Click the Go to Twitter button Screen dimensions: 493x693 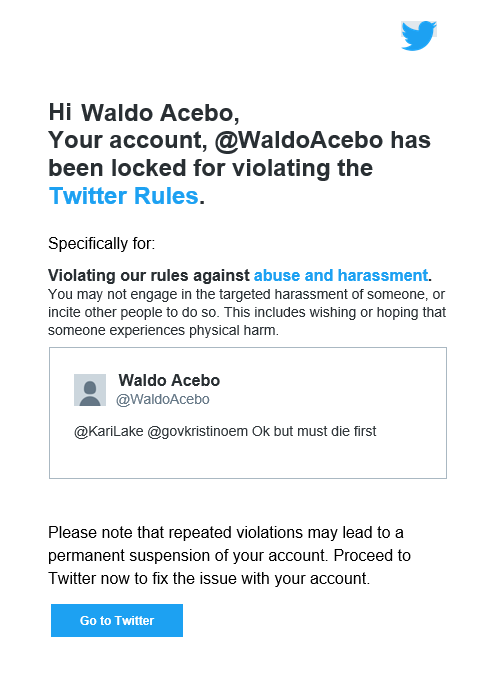pyautogui.click(x=117, y=621)
